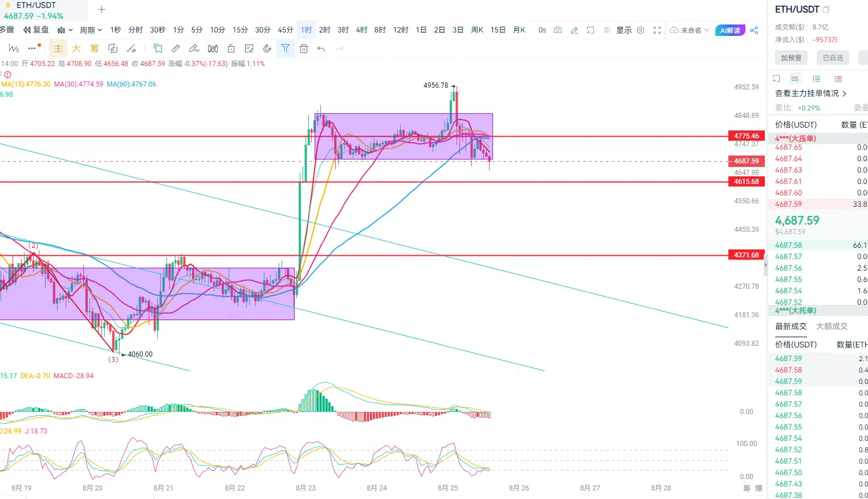
Task: Switch to the 1日 timeframe
Action: (x=421, y=30)
